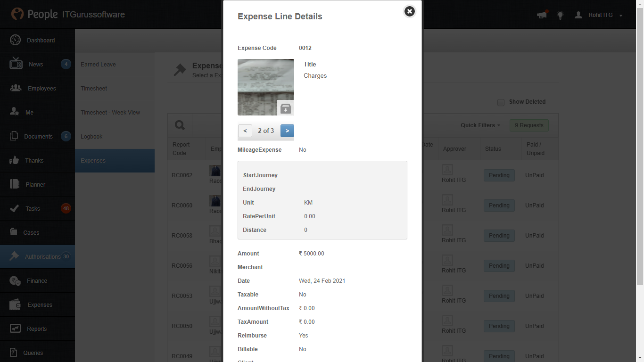Click report code RC0050
The height and width of the screenshot is (362, 644).
pos(182,326)
